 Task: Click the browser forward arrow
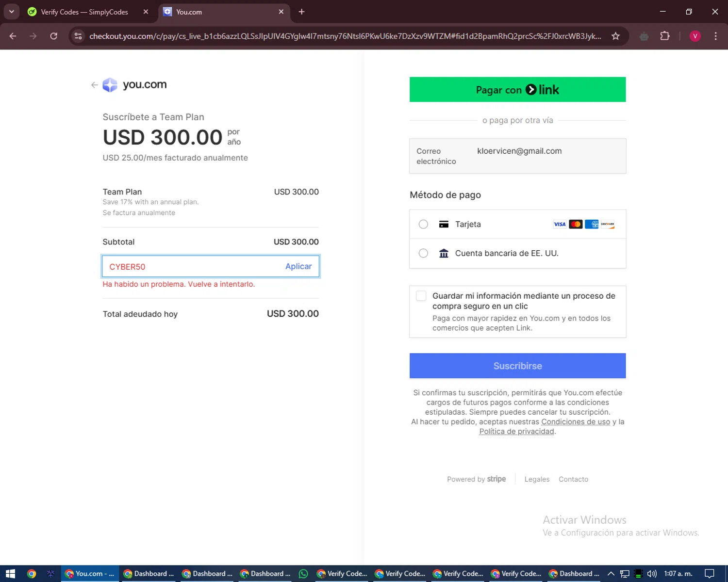pos(33,36)
